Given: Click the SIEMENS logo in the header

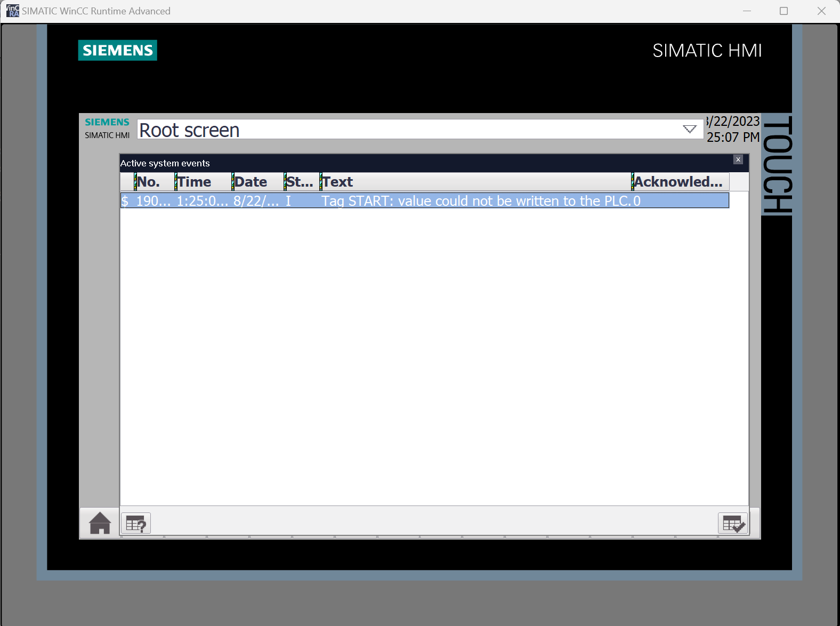Looking at the screenshot, I should tap(118, 50).
